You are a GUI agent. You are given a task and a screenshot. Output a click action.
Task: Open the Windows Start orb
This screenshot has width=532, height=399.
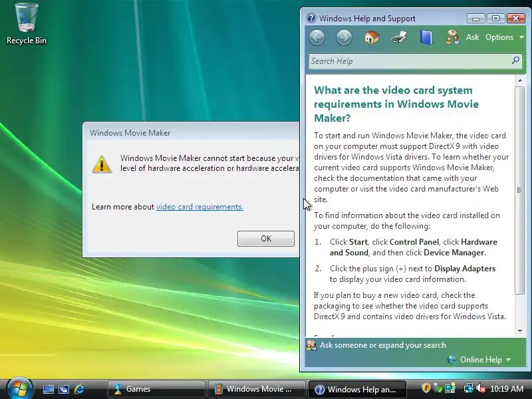point(19,389)
